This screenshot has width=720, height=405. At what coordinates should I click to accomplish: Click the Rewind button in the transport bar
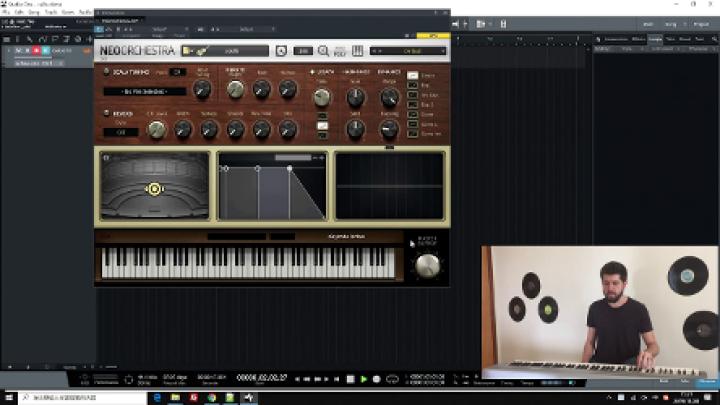pyautogui.click(x=307, y=379)
